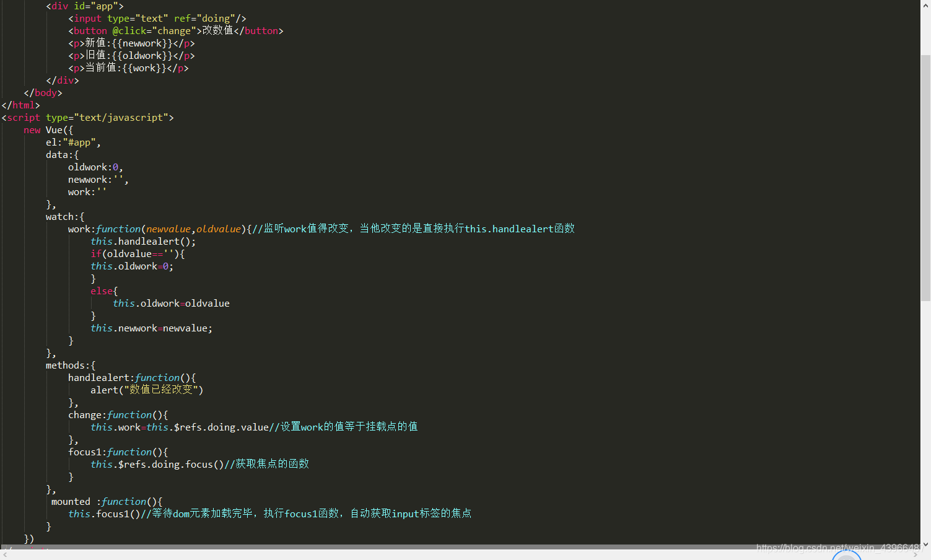Click the 'this.oldwork=0;' line

coord(132,266)
